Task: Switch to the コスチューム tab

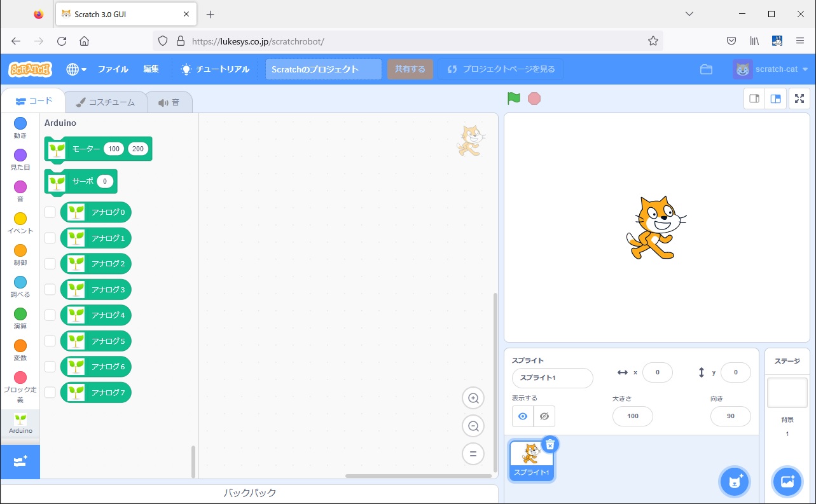Action: coord(106,101)
